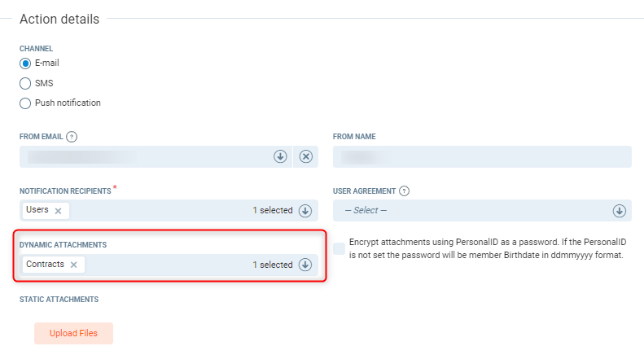Click the User Agreement help icon
The height and width of the screenshot is (355, 644).
405,191
